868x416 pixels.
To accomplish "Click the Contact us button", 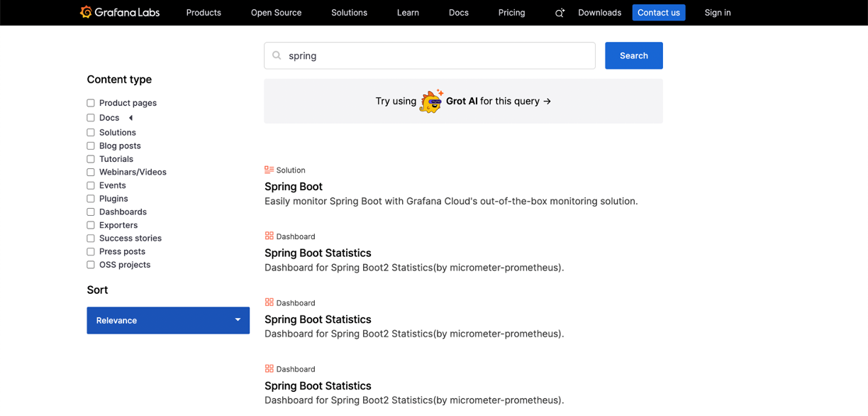I will pos(658,13).
